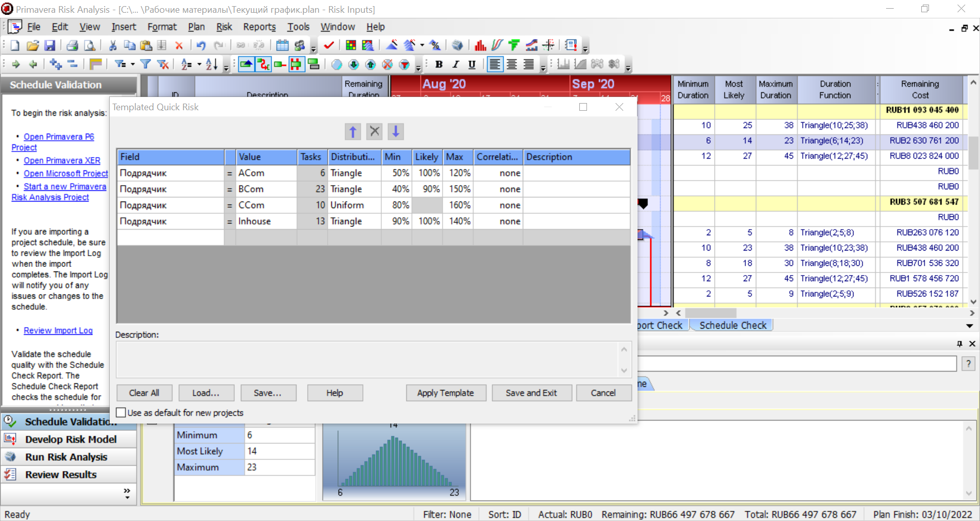Open the filter dropdown arrow in toolbar
Screen dimensions: 980x521
tap(133, 64)
